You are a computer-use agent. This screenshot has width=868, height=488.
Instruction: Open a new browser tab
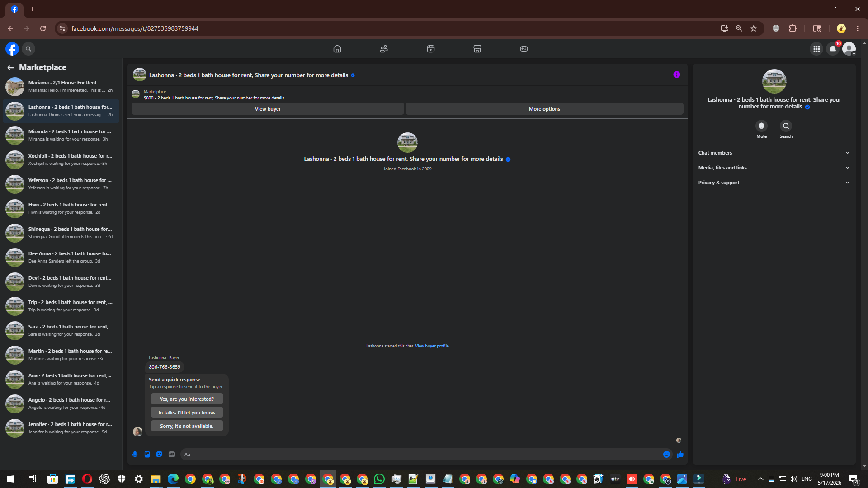coord(33,9)
